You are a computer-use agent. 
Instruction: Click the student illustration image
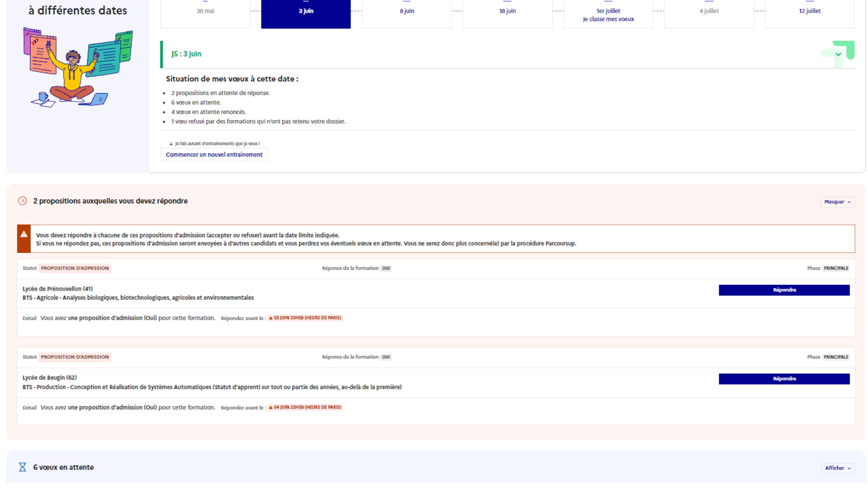pos(77,67)
